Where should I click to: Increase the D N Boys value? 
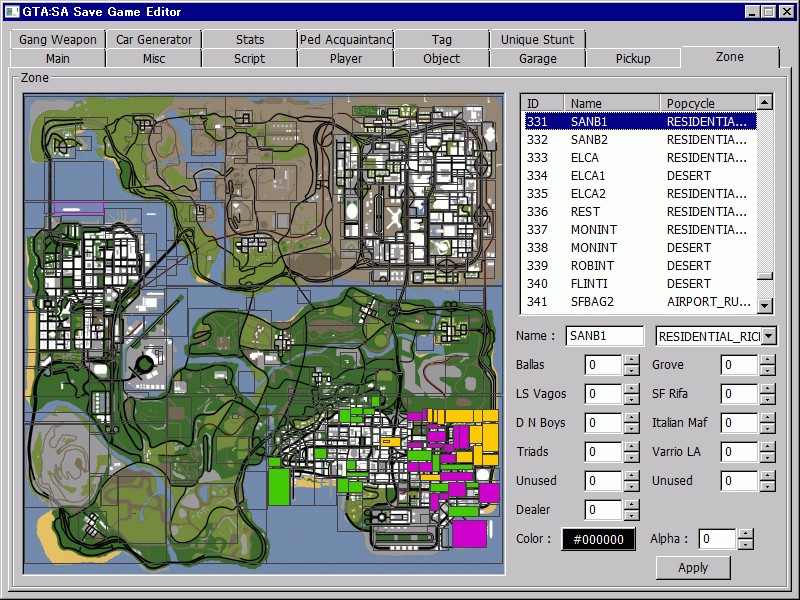[632, 418]
